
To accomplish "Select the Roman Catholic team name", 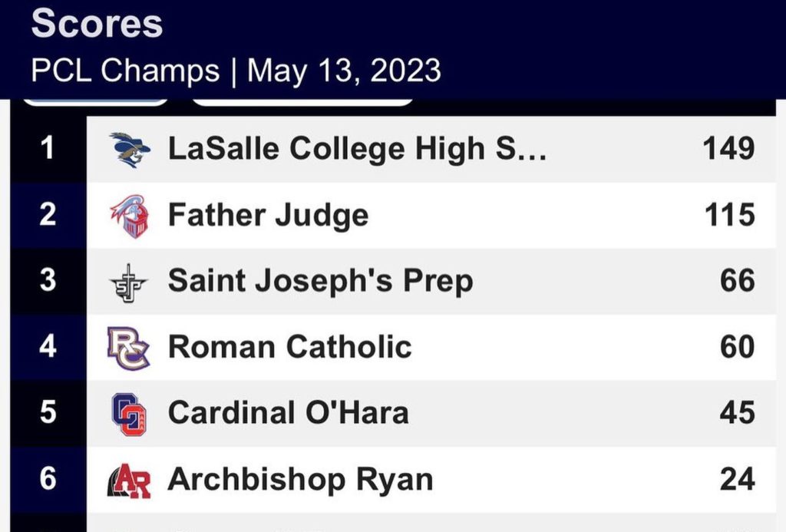I will tap(289, 348).
